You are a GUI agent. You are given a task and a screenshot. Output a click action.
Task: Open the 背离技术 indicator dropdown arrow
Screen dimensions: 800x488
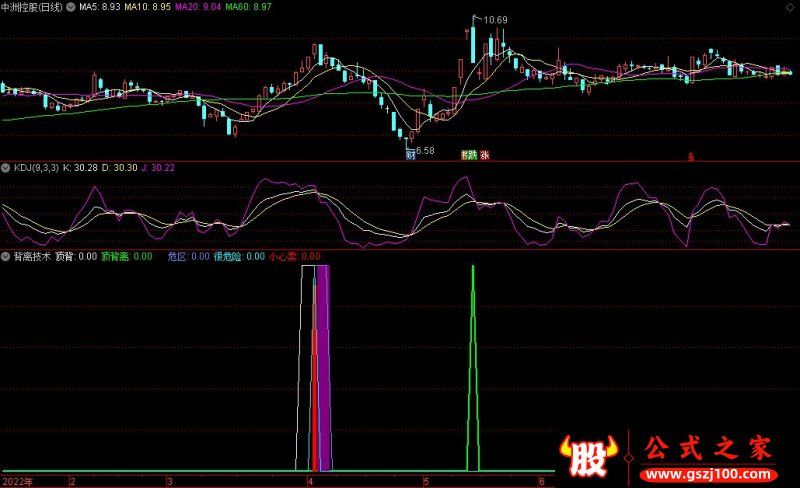click(x=6, y=256)
